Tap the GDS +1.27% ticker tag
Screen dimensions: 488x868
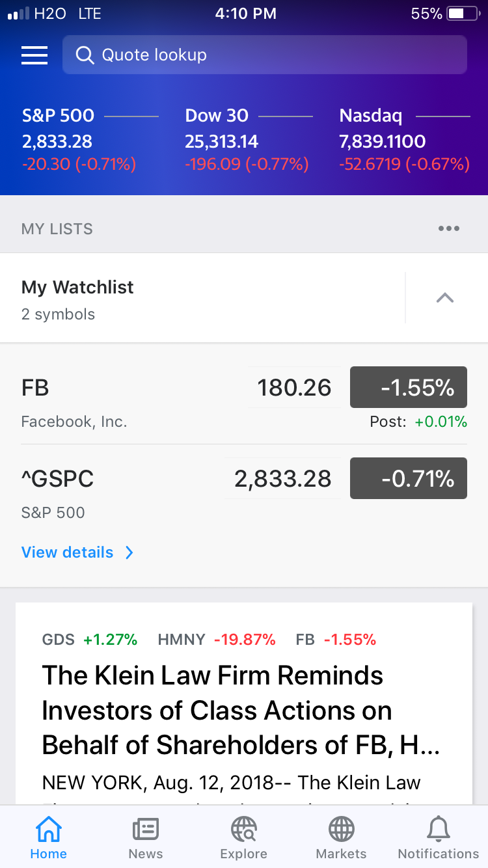(x=90, y=640)
